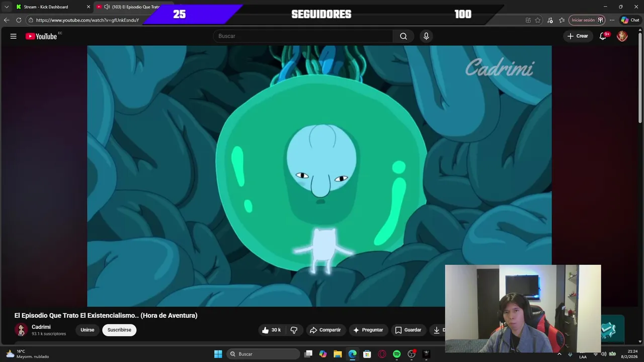Open the YouTube account avatar menu
Image resolution: width=644 pixels, height=362 pixels.
[622, 36]
